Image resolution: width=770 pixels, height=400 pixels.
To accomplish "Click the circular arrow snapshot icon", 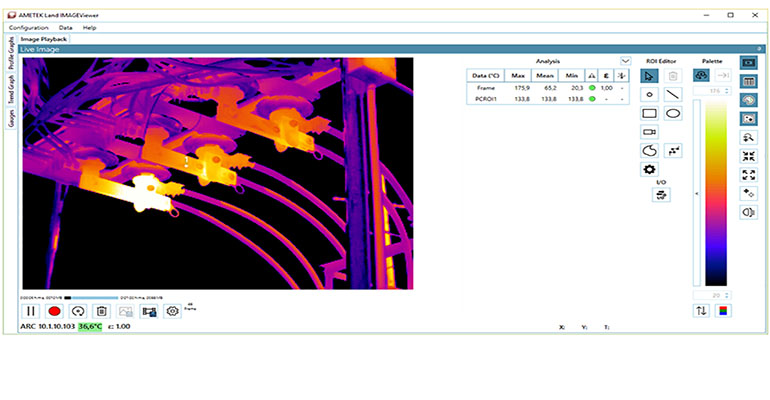I will point(78,311).
